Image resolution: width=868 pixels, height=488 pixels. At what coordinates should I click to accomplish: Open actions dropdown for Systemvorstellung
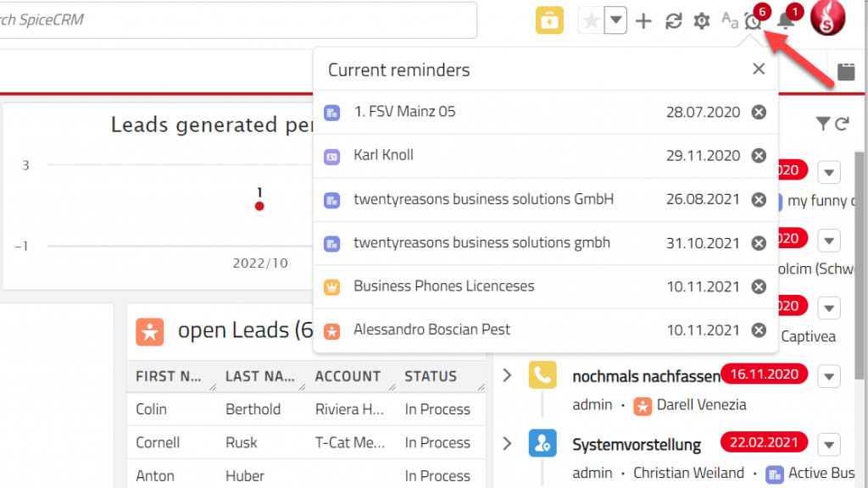[x=829, y=445]
